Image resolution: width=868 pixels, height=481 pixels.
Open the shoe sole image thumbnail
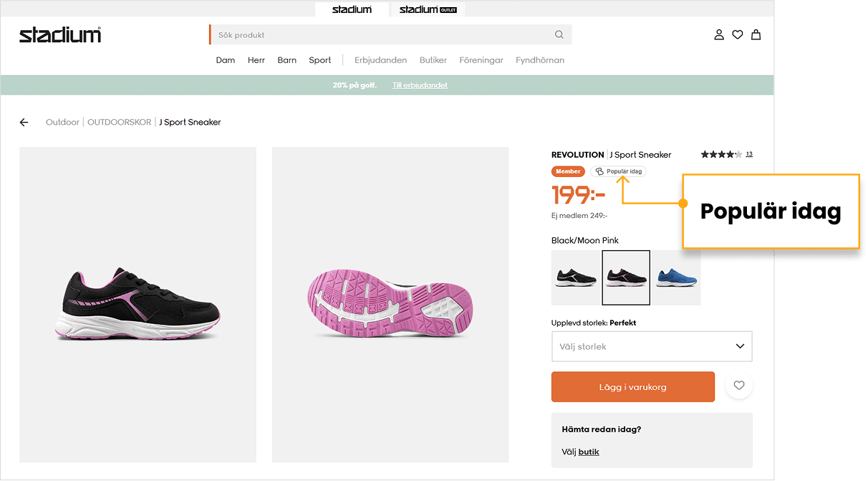[x=390, y=305]
